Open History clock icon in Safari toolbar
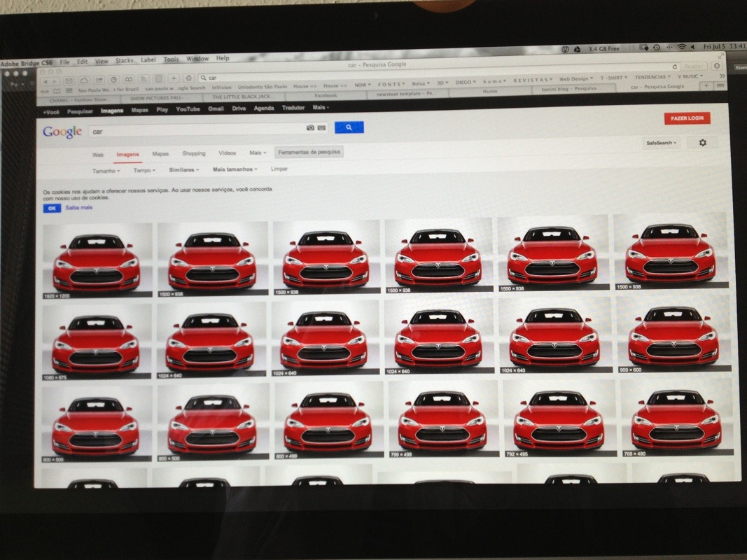Image resolution: width=747 pixels, height=560 pixels. 113,80
